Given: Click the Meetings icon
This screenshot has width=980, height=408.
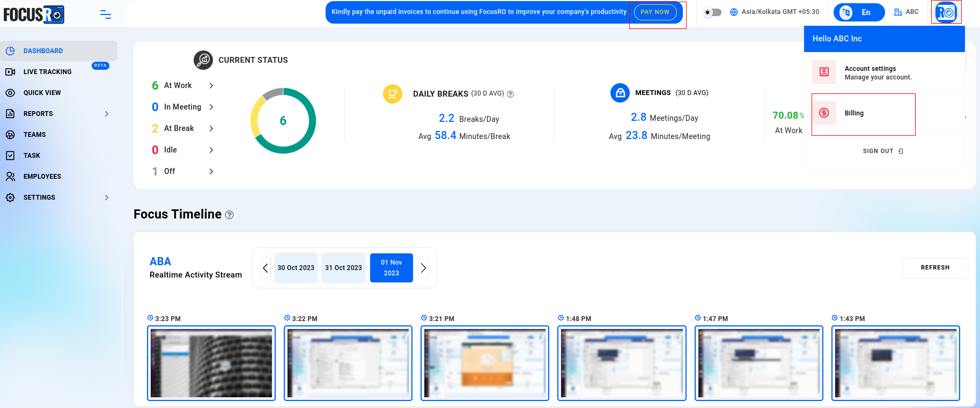Looking at the screenshot, I should click(620, 93).
